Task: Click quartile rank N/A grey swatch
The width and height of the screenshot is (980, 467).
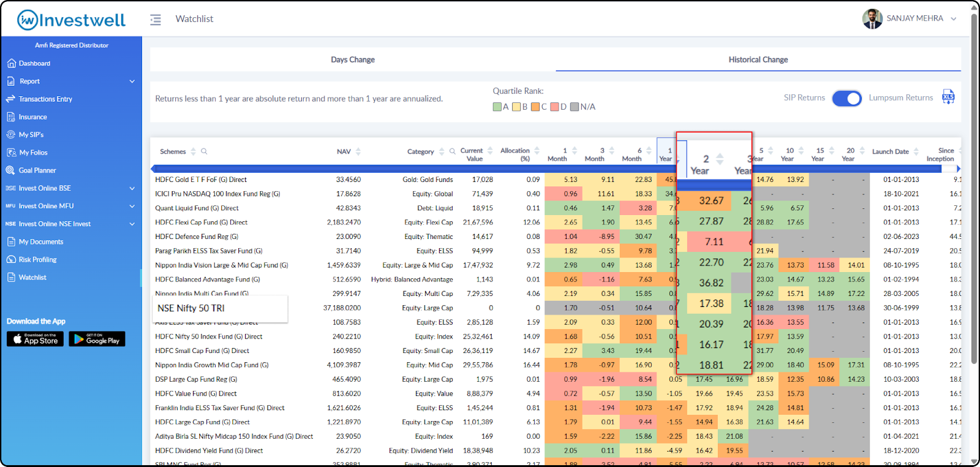Action: pyautogui.click(x=575, y=107)
